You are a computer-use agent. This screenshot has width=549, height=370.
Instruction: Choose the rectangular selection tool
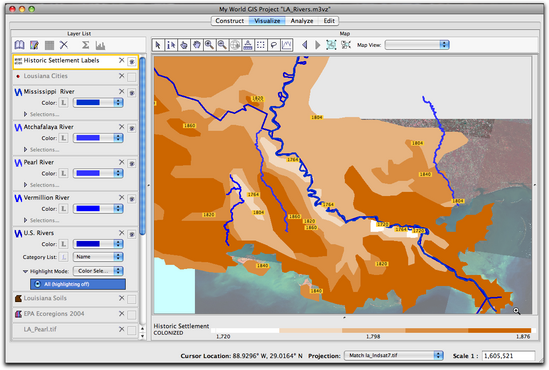click(261, 45)
